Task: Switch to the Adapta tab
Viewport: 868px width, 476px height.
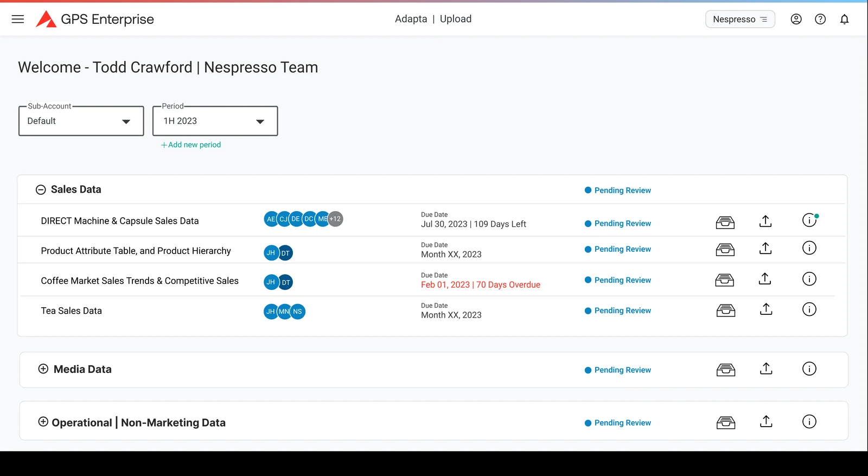Action: coord(411,19)
